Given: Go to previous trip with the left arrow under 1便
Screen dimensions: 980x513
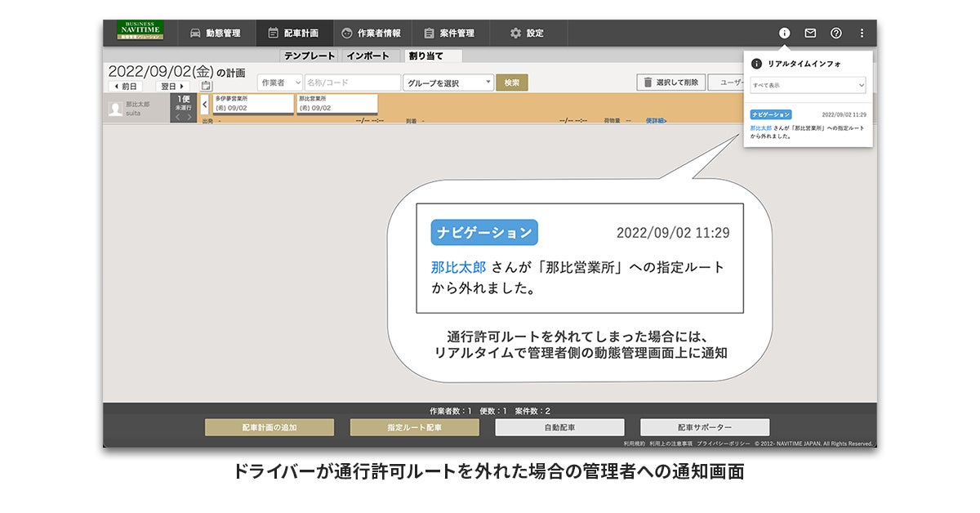Looking at the screenshot, I should (177, 117).
